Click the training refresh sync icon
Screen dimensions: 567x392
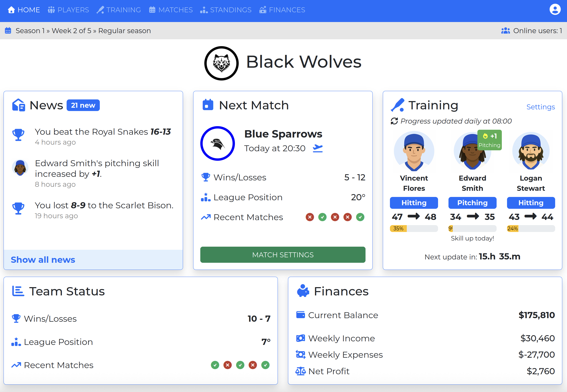pyautogui.click(x=394, y=121)
